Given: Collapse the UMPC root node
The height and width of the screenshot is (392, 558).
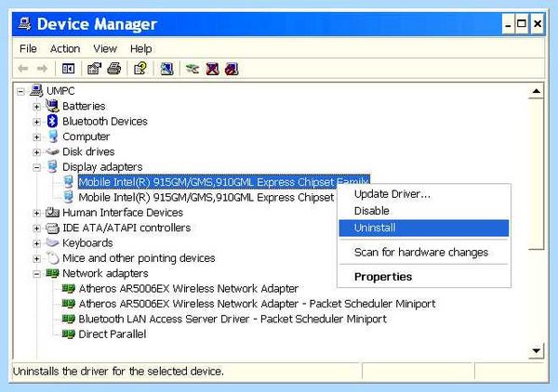Looking at the screenshot, I should pos(20,91).
